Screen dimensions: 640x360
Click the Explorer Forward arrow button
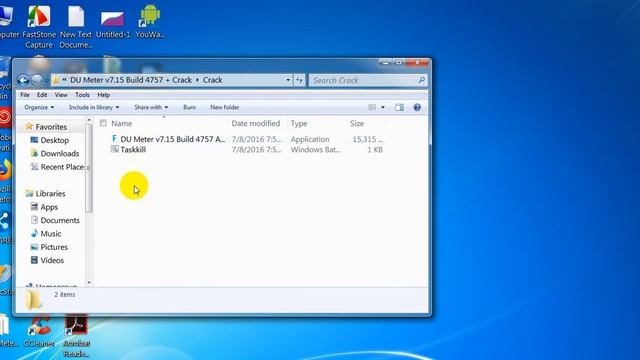pyautogui.click(x=37, y=80)
